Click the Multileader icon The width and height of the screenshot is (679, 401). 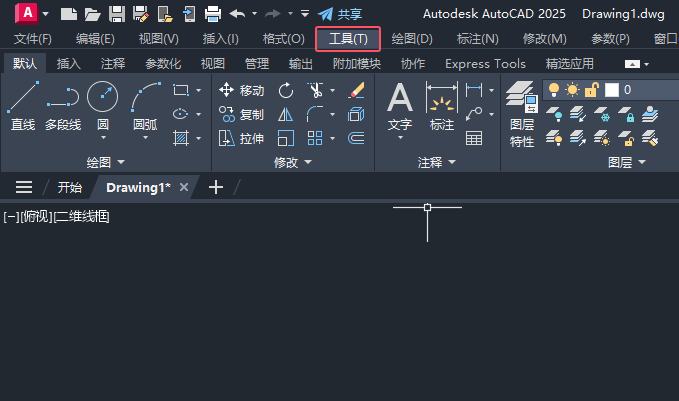pyautogui.click(x=474, y=114)
